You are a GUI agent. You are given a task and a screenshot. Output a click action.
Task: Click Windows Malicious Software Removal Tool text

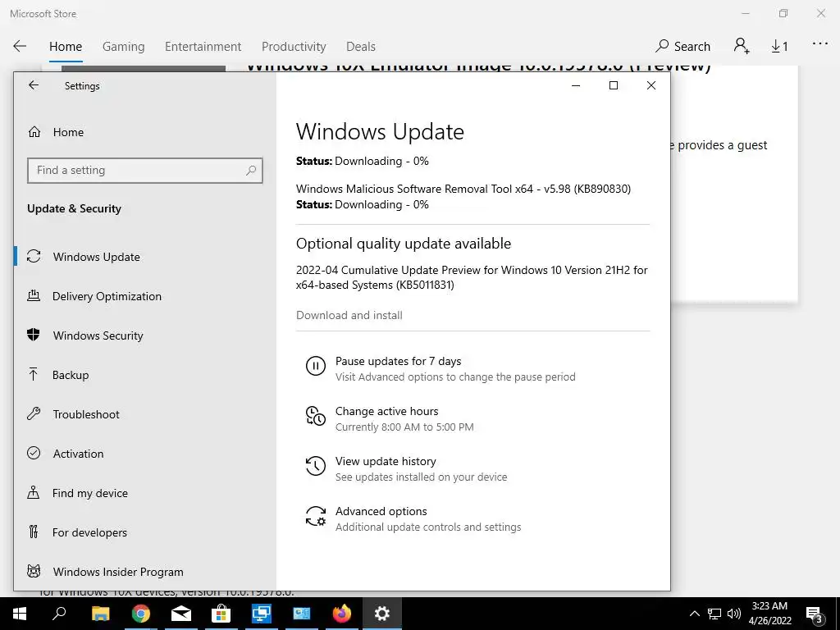click(463, 189)
